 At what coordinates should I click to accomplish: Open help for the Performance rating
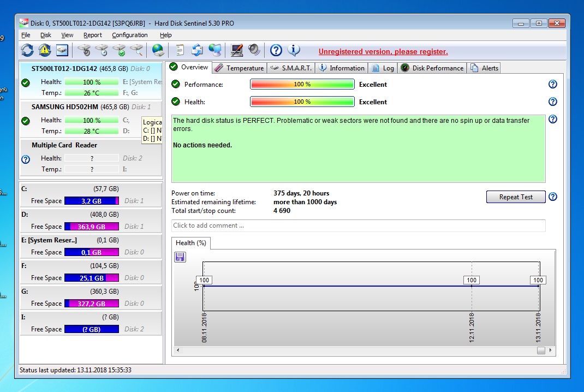(x=552, y=84)
